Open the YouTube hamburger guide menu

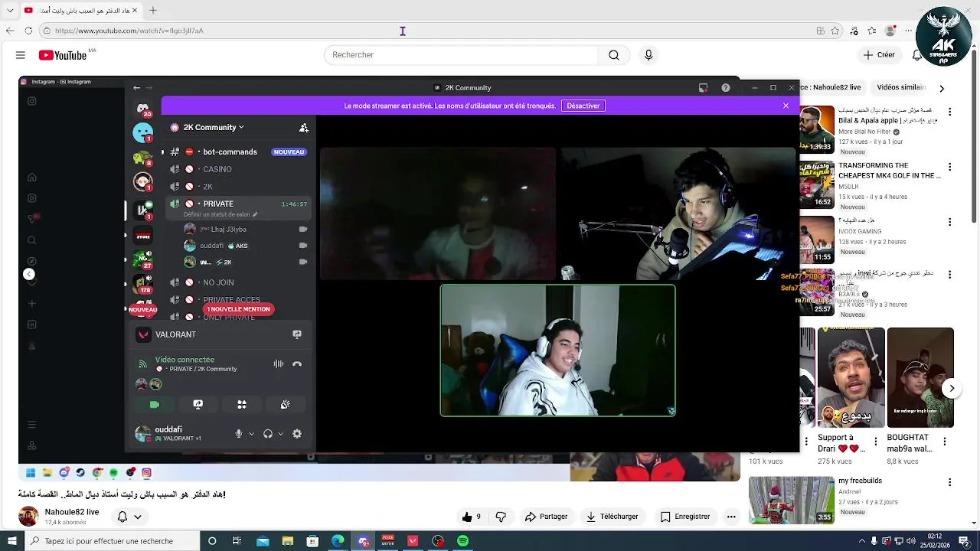pos(21,55)
